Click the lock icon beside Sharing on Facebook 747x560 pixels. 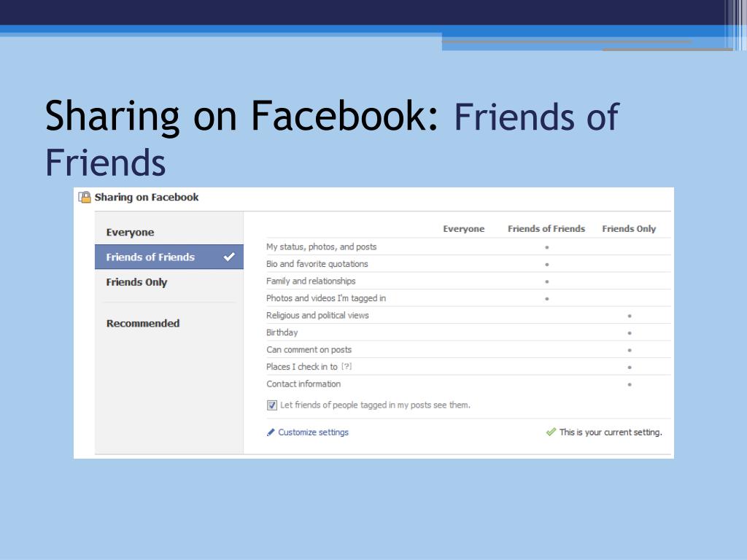(x=85, y=197)
